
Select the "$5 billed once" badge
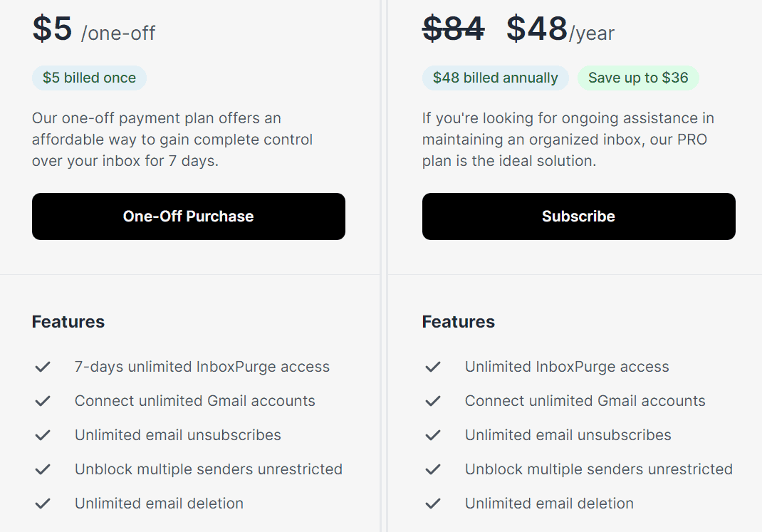click(x=89, y=78)
